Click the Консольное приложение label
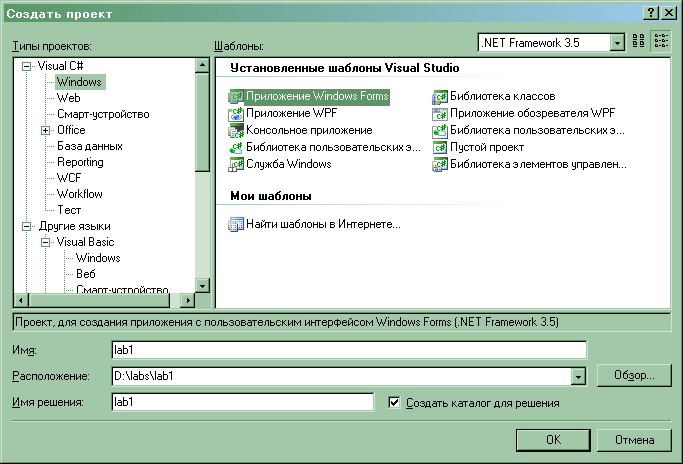The height and width of the screenshot is (464, 683). (x=309, y=130)
